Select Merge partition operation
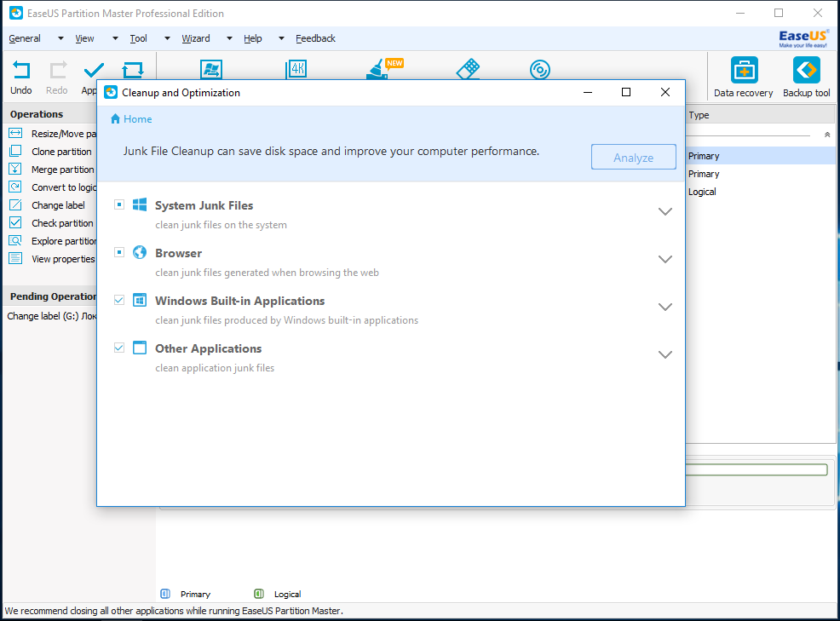This screenshot has height=621, width=840. coord(53,170)
